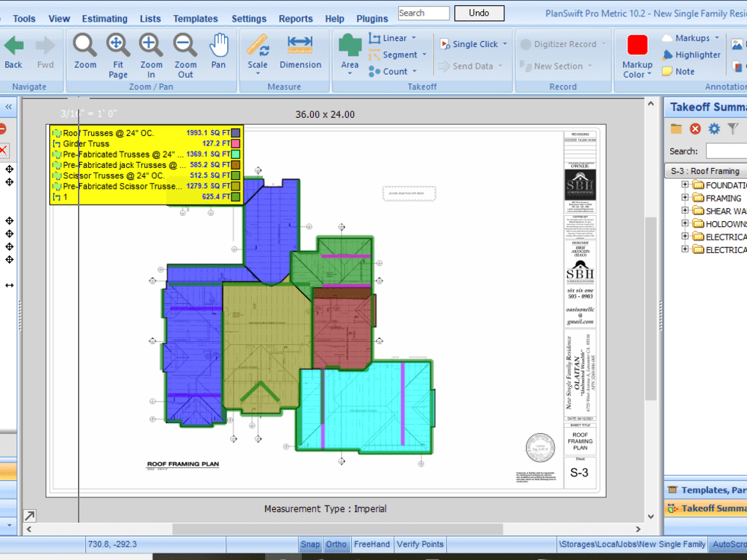Open the Markups dropdown arrow
The width and height of the screenshot is (747, 560).
tap(716, 38)
